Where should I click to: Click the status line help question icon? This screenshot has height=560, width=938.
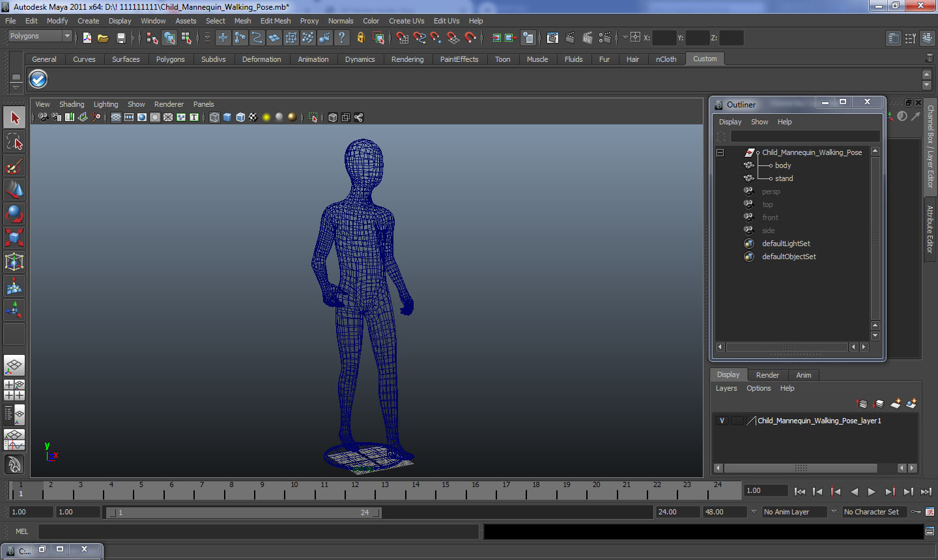342,38
